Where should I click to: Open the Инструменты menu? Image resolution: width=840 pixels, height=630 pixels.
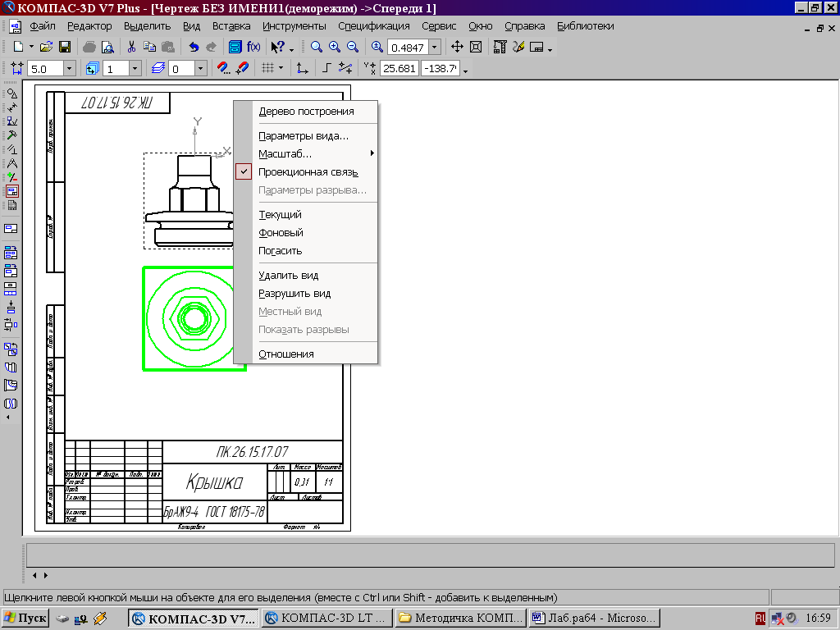coord(294,26)
